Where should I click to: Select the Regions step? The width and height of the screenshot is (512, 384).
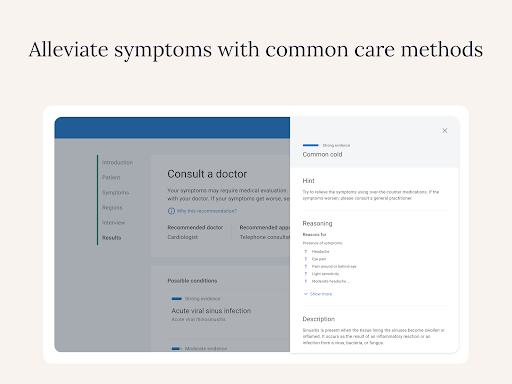coord(112,208)
